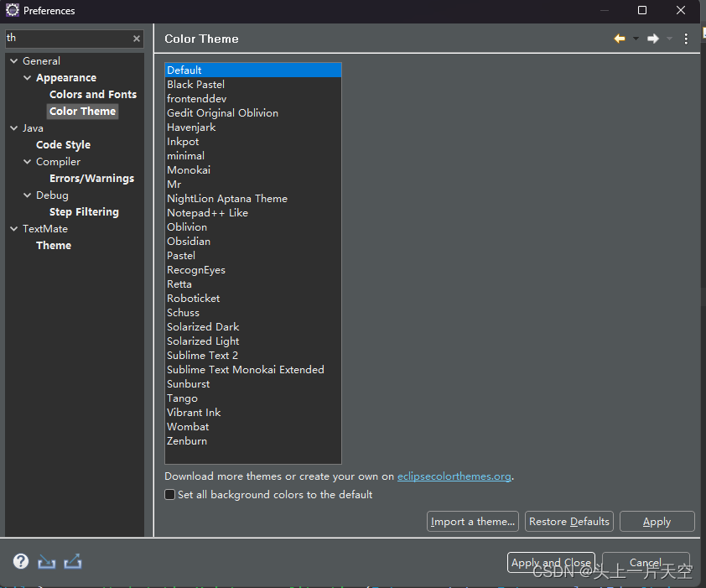Open the three-dot view menu
Viewport: 706px width, 588px height.
tap(686, 39)
